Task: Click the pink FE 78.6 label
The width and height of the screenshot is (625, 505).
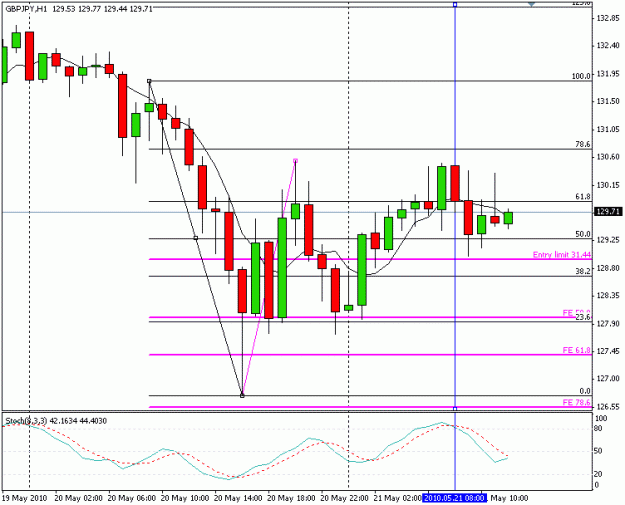Action: tap(576, 402)
